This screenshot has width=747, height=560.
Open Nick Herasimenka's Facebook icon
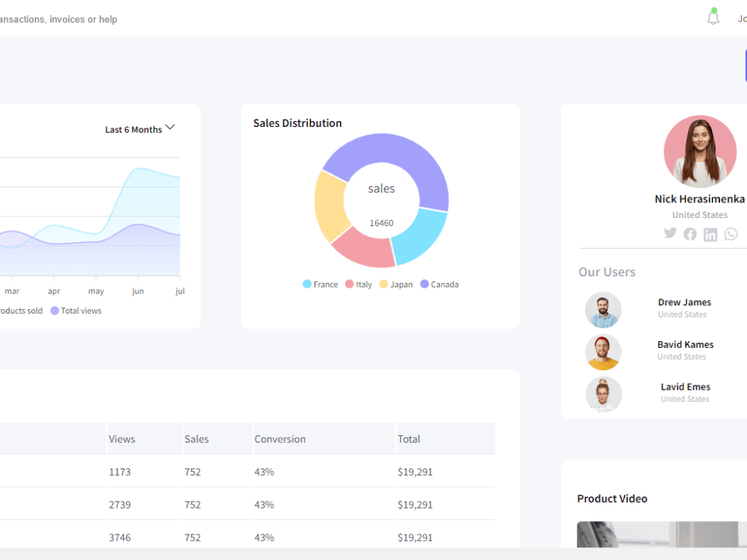(x=689, y=234)
